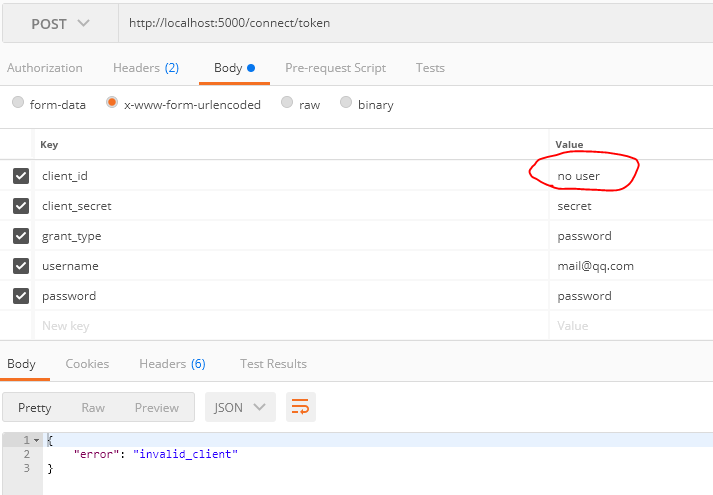This screenshot has width=713, height=495.
Task: Click the username key cell
Action: (x=291, y=266)
